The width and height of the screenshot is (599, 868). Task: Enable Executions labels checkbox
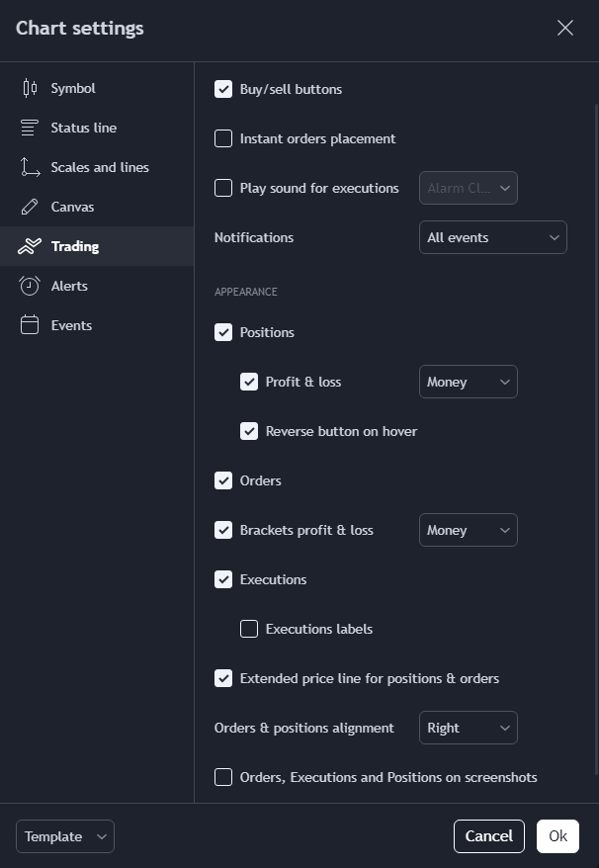point(249,629)
